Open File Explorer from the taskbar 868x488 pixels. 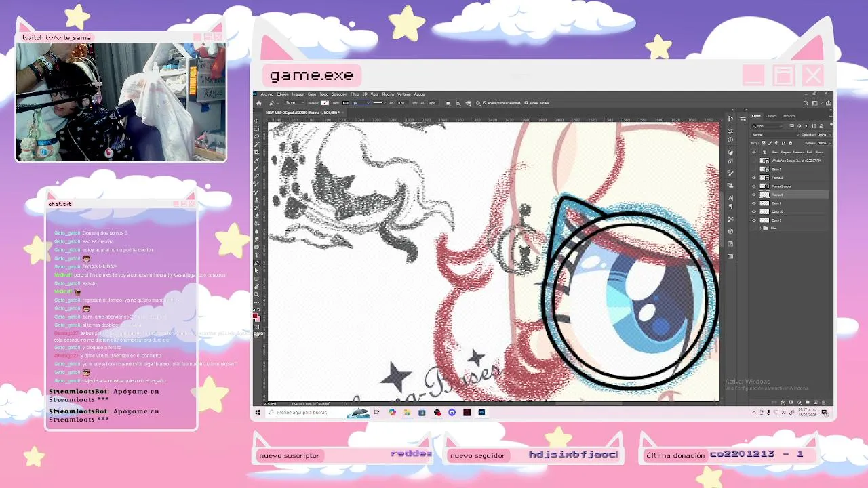pos(407,412)
